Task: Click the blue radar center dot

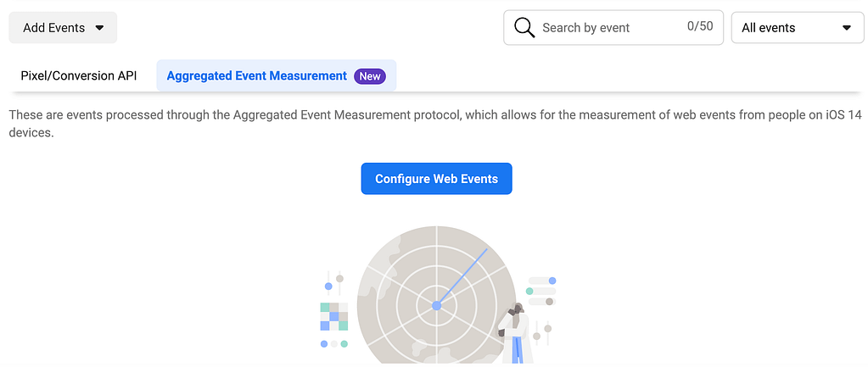Action: [437, 305]
